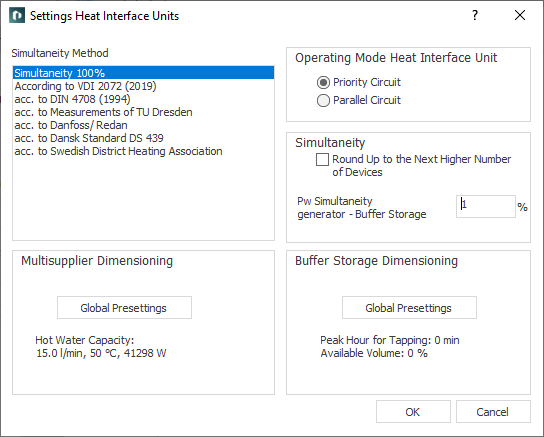This screenshot has height=437, width=544.
Task: Select Simultaneity 100% in method list
Action: click(x=144, y=73)
